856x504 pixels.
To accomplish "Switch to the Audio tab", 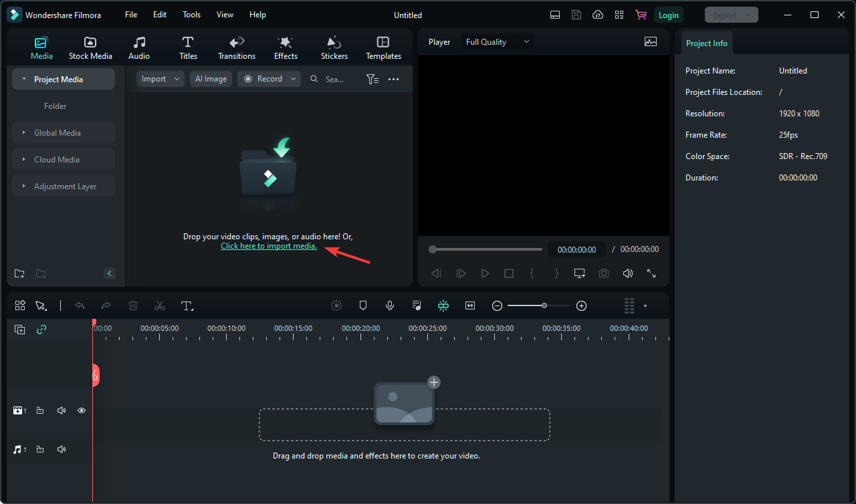I will click(x=139, y=48).
